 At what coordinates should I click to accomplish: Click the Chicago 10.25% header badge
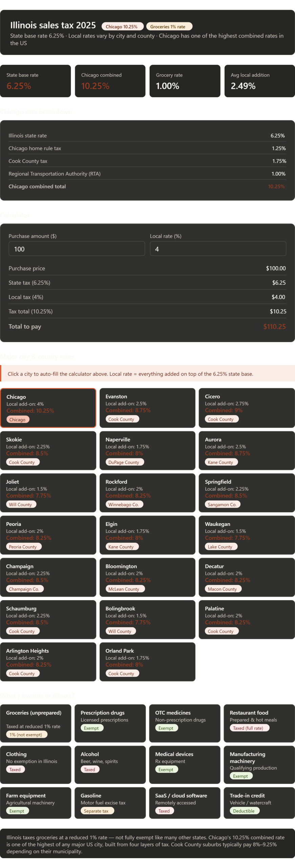point(122,26)
